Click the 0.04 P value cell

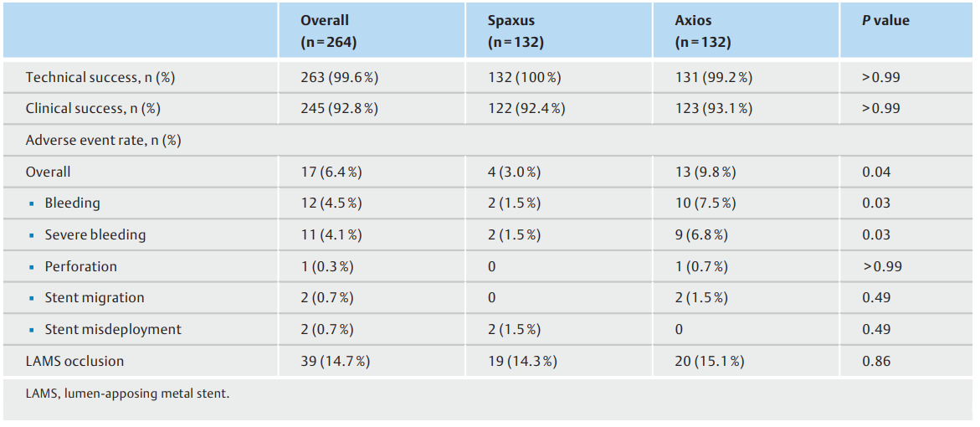875,172
